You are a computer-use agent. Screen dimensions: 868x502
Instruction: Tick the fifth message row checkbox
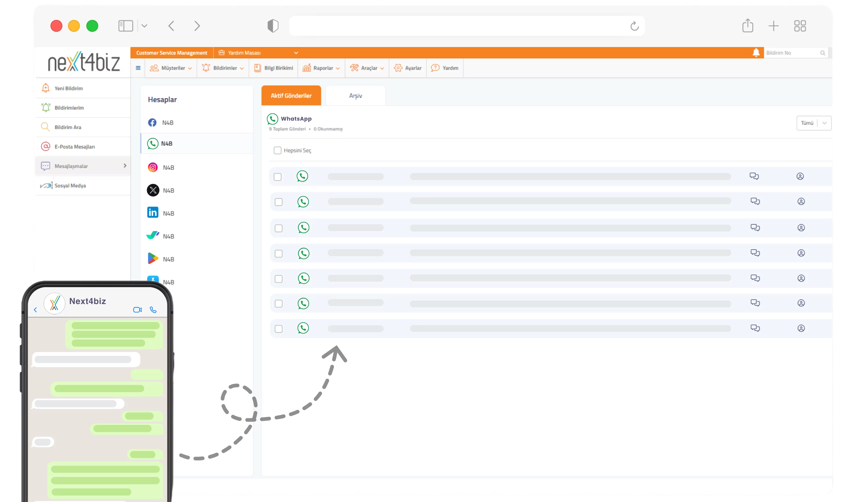(278, 279)
